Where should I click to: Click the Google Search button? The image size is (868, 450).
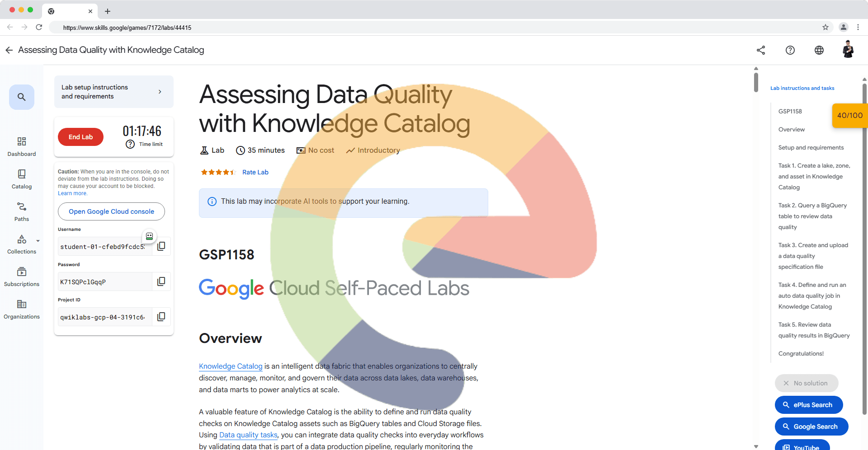coord(811,427)
